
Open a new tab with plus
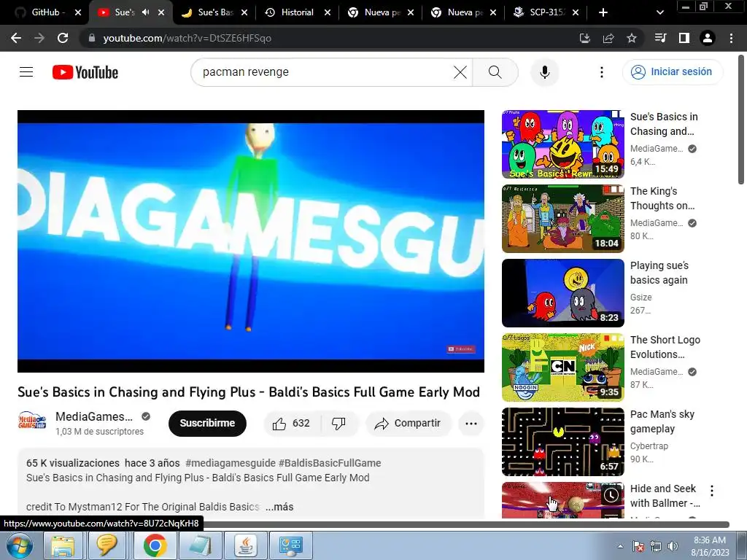click(603, 12)
